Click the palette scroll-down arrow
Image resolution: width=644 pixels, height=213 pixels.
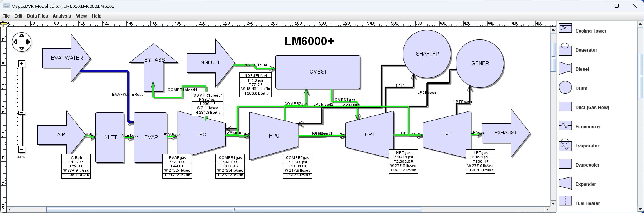(640, 209)
